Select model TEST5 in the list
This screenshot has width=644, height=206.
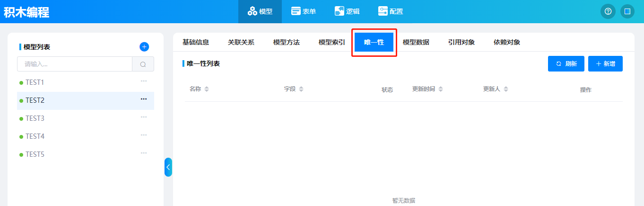point(86,154)
